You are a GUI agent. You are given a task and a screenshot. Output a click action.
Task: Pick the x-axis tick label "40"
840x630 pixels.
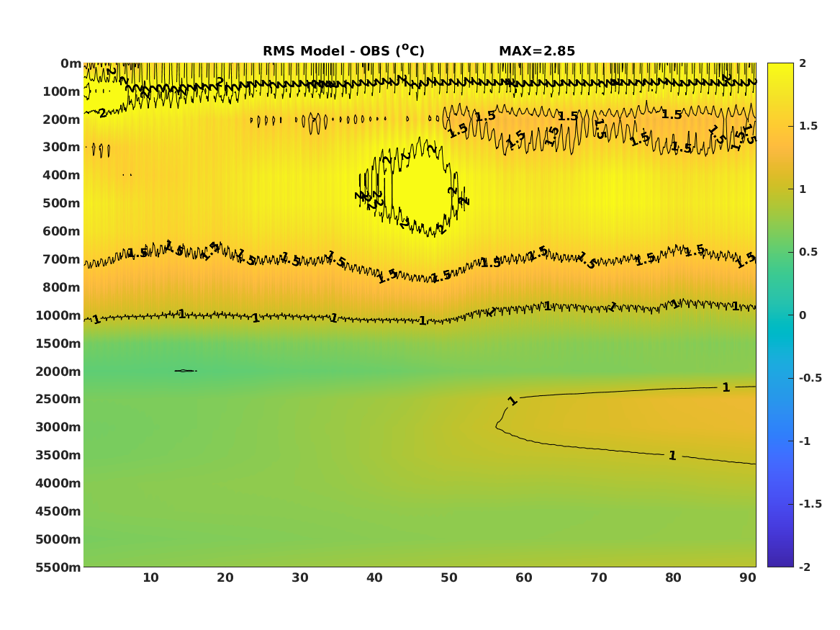[374, 577]
